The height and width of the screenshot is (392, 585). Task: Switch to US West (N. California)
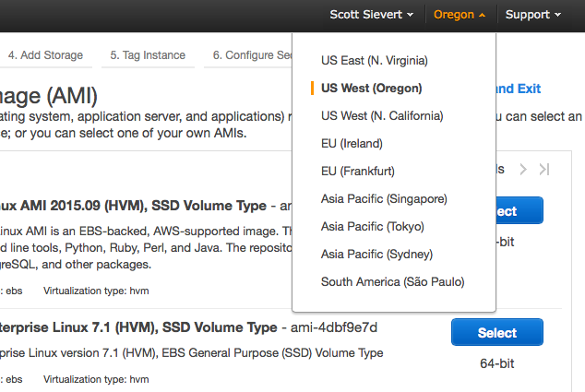[382, 116]
